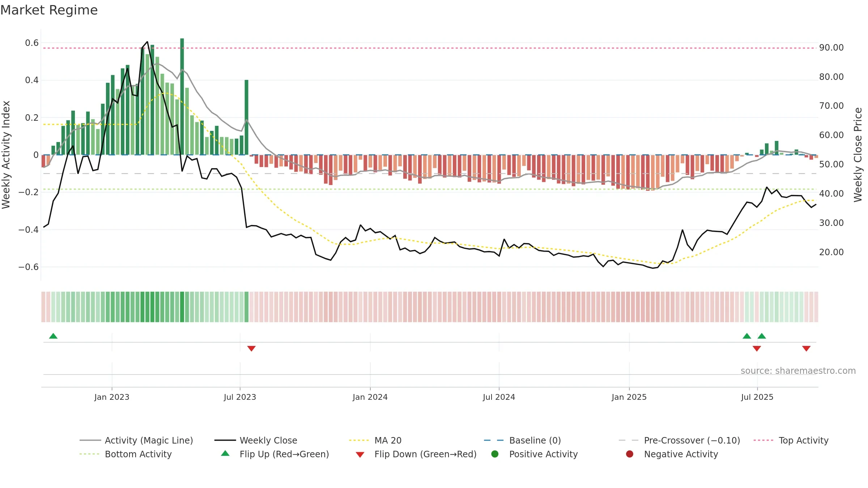Click the Activity (Magic Line) legend entry

tap(136, 440)
